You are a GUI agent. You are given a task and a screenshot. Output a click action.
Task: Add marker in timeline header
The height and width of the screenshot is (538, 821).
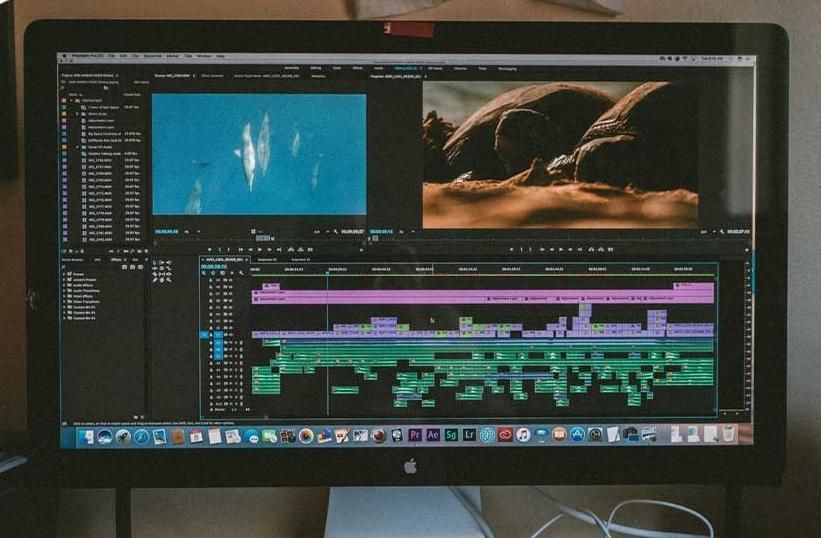pyautogui.click(x=231, y=273)
